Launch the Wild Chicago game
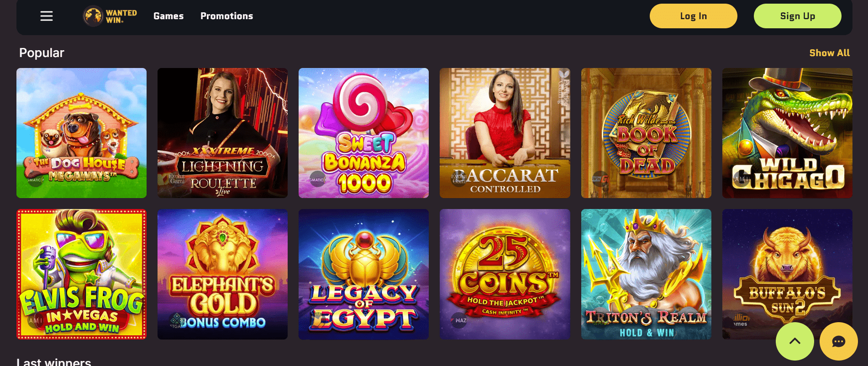The height and width of the screenshot is (366, 868). point(787,133)
